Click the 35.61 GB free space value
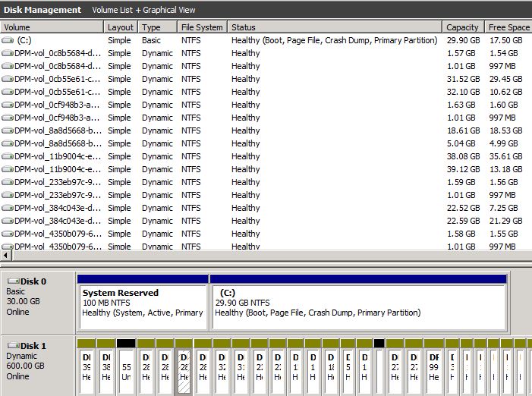The height and width of the screenshot is (396, 532). (505, 156)
